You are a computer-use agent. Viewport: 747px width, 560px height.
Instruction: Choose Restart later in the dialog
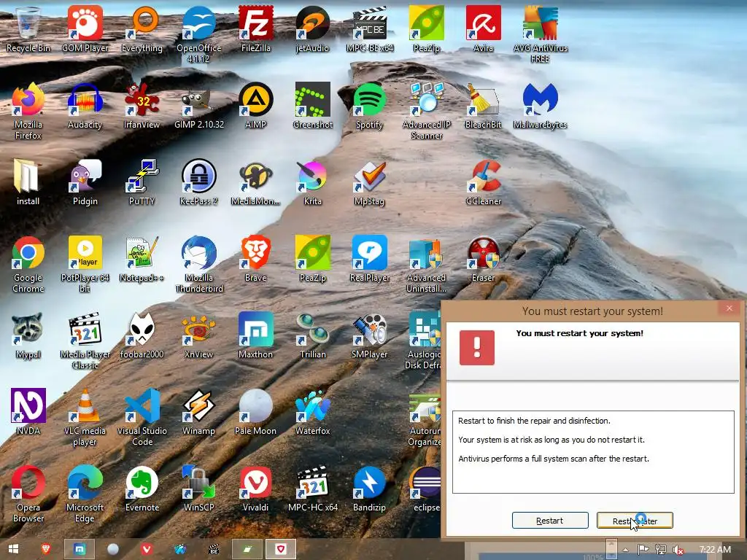(635, 521)
